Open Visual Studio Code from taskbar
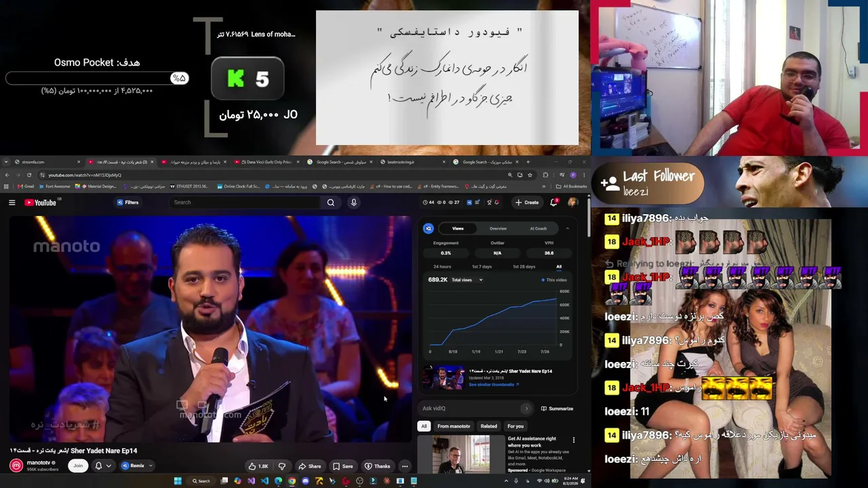The width and height of the screenshot is (868, 488). point(264,481)
